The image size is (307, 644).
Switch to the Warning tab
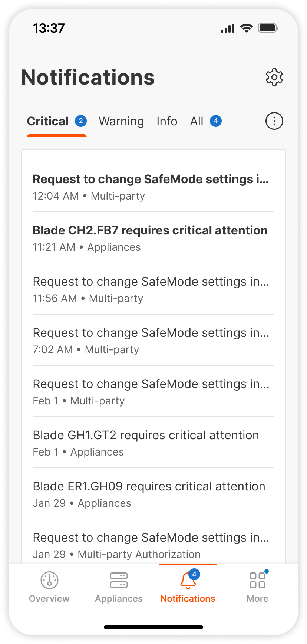pos(121,121)
